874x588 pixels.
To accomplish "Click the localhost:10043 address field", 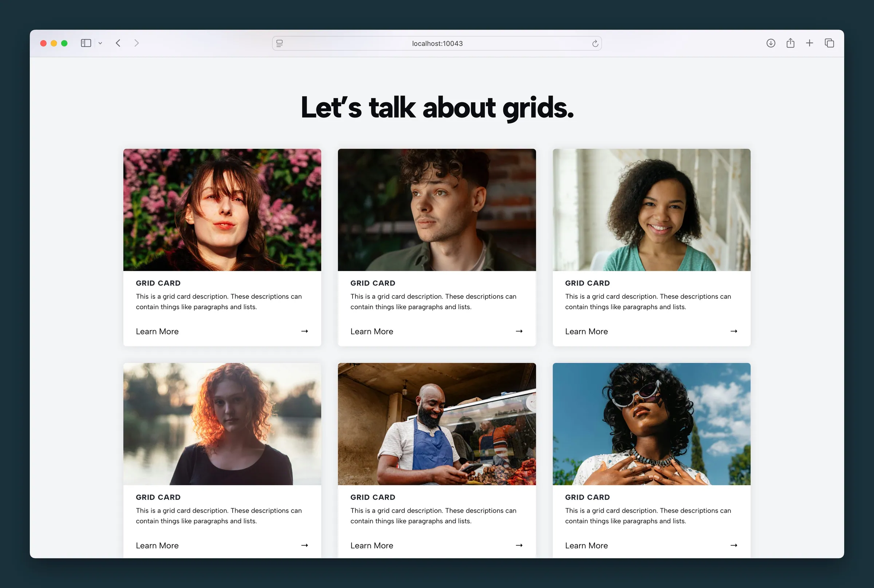I will tap(437, 44).
